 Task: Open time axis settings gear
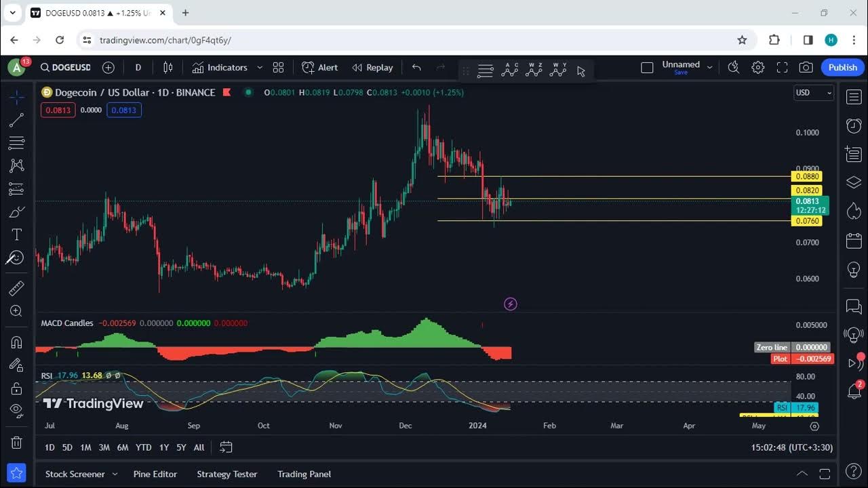pyautogui.click(x=814, y=426)
